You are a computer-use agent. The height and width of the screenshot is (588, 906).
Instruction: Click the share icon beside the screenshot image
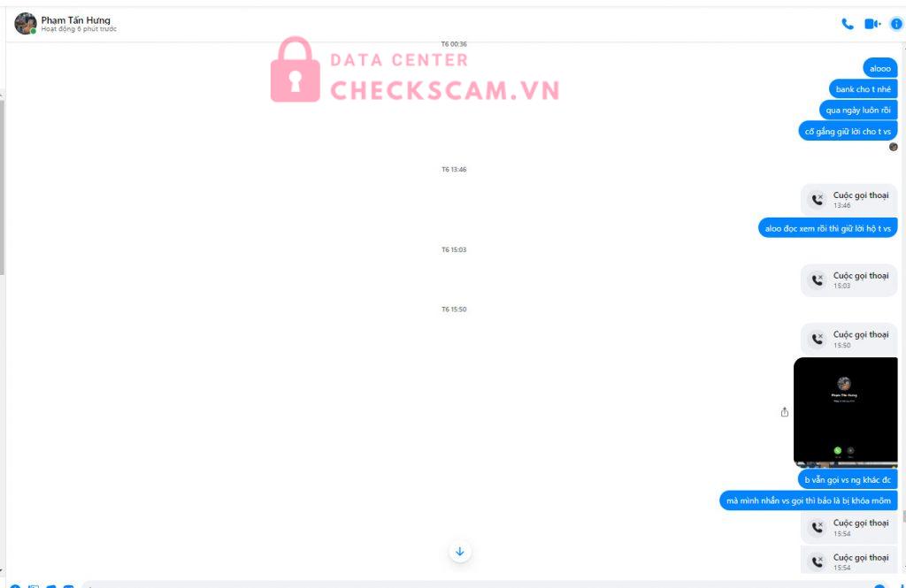(x=784, y=412)
